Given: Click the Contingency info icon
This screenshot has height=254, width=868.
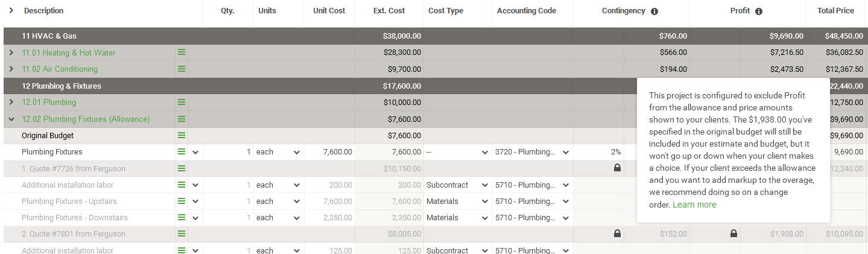Looking at the screenshot, I should point(654,11).
